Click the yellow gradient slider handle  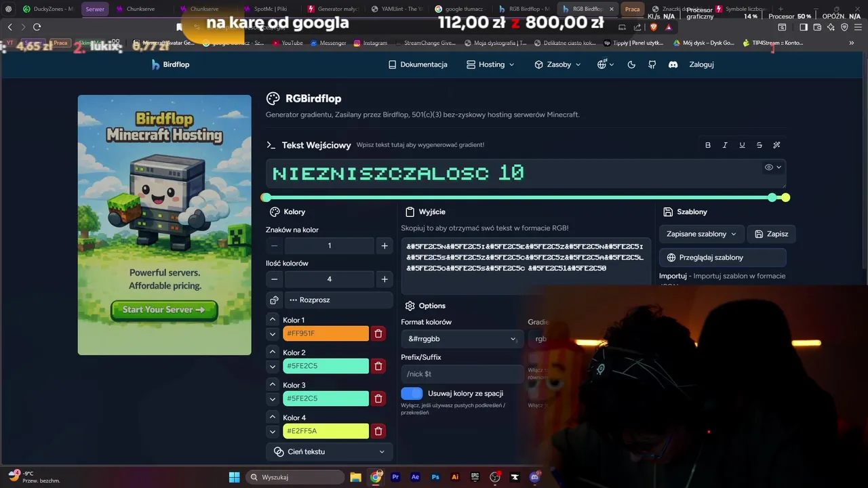[x=785, y=197]
